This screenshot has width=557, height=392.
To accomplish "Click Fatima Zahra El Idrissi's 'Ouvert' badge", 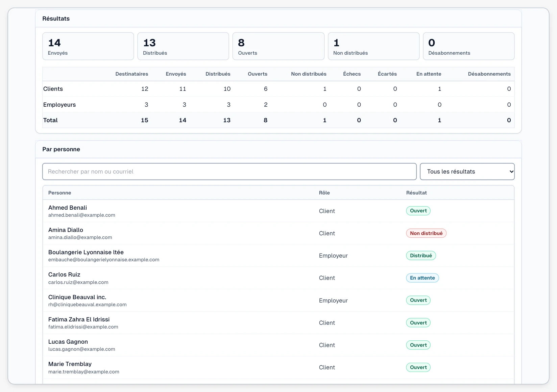I will (418, 323).
